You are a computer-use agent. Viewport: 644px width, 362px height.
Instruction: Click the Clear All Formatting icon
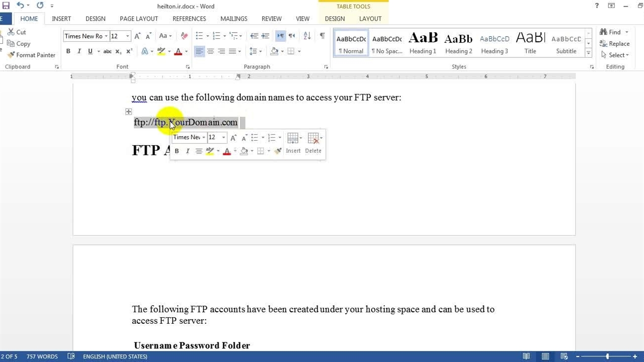[x=184, y=36]
